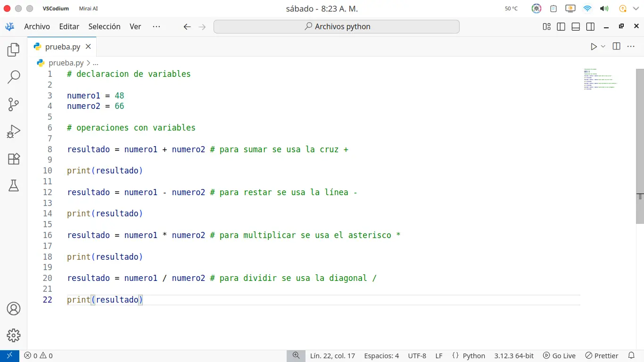Click the Archivos python search box
The image size is (644, 362).
337,27
